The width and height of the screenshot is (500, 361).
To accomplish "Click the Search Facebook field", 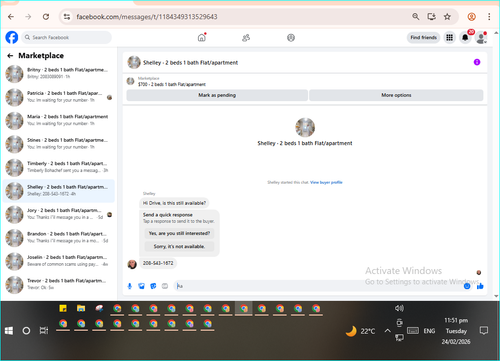I will (x=67, y=37).
